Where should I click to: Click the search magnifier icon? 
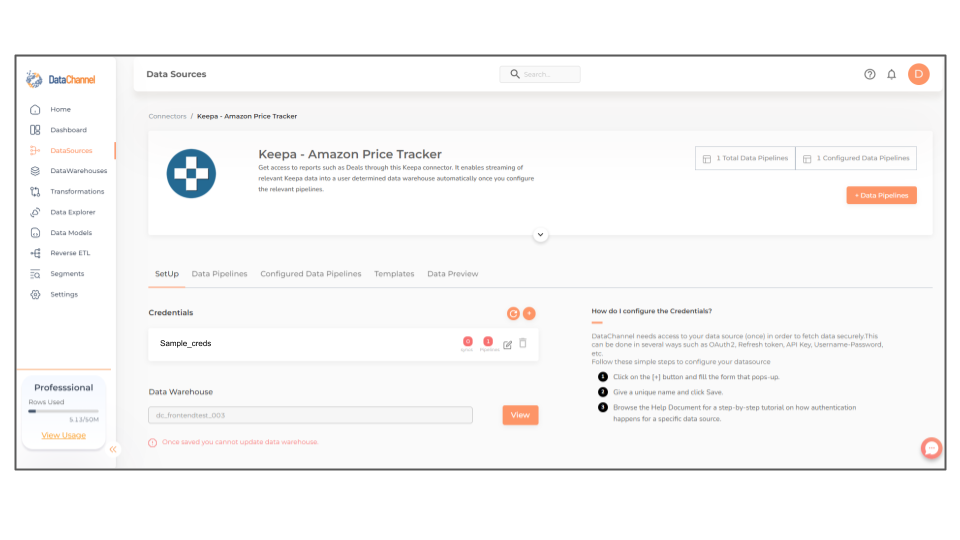point(515,74)
